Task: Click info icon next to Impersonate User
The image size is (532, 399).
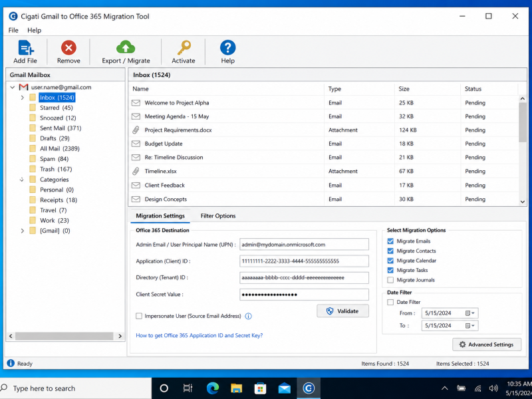Action: click(x=248, y=317)
